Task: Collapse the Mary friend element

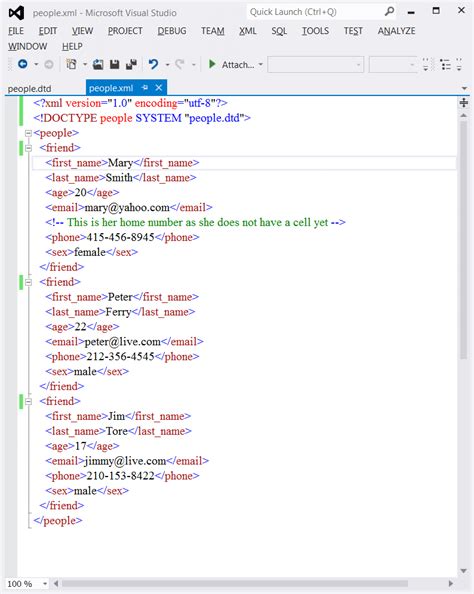Action: [28, 148]
